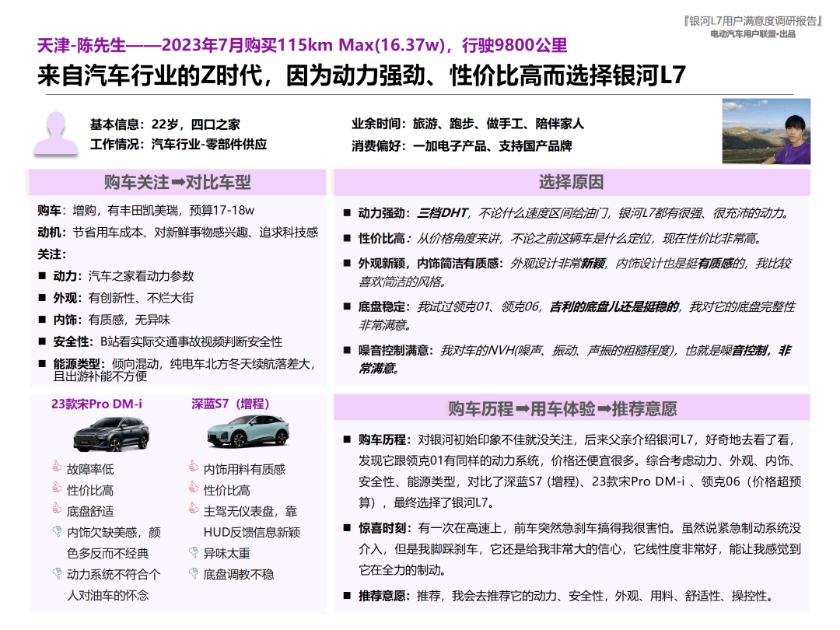Image resolution: width=840 pixels, height=630 pixels.
Task: Select the 消费偏好：一加电子产品 line
Action: coord(462,145)
